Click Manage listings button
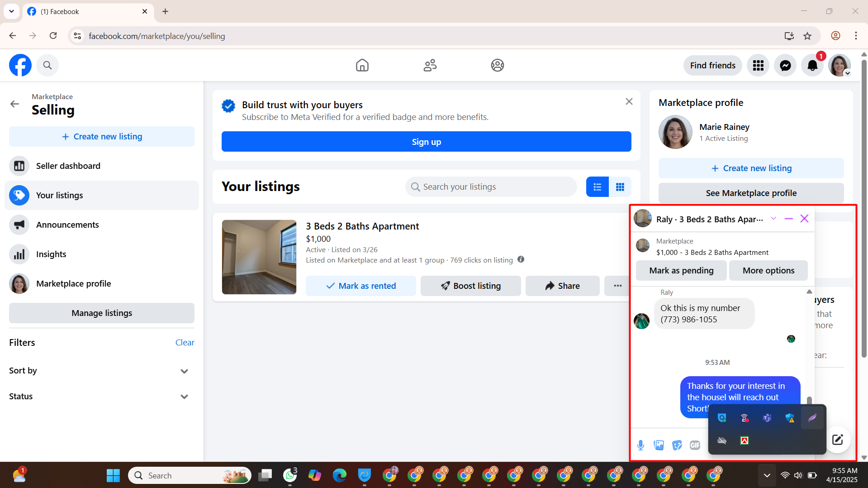The height and width of the screenshot is (488, 868). 102,313
